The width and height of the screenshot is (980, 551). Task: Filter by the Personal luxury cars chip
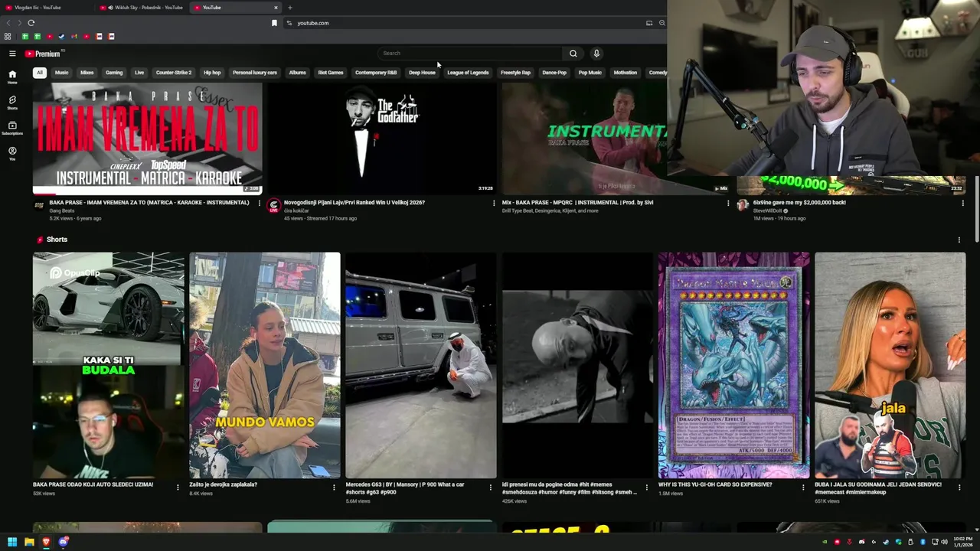coord(255,73)
